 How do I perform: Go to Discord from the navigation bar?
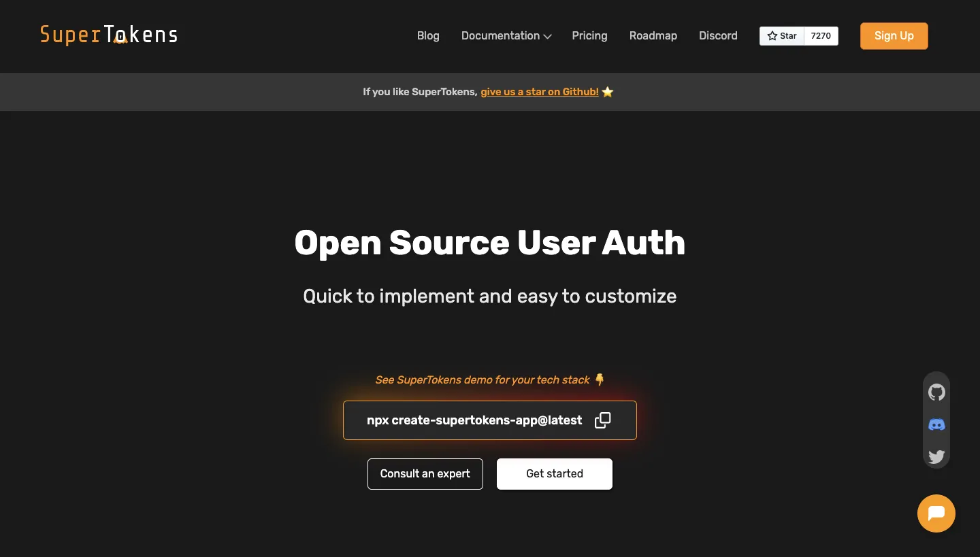(718, 35)
